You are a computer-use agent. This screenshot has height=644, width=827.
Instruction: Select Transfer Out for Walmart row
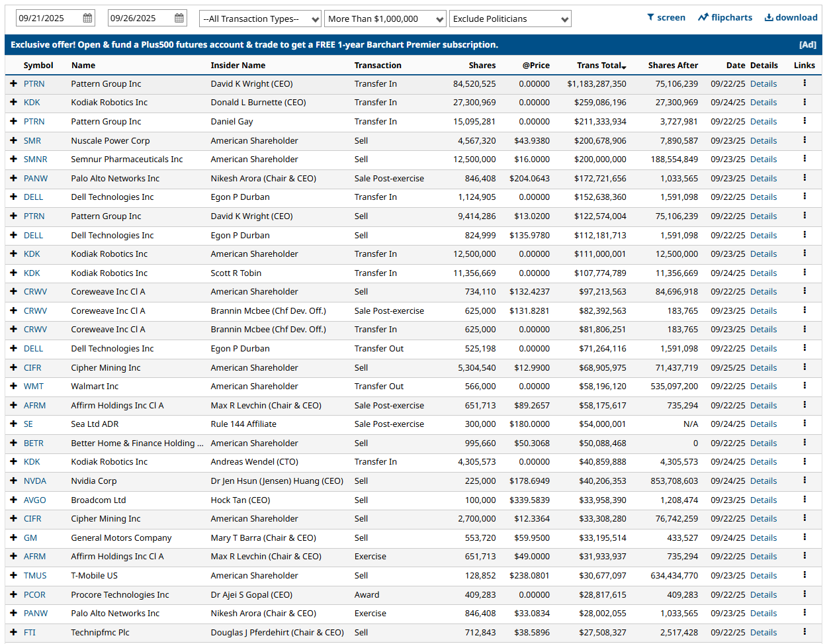pos(378,386)
